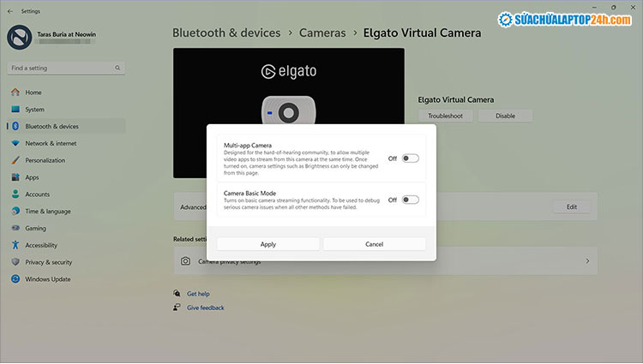The image size is (643, 364).
Task: Click the Troubleshoot button
Action: (445, 116)
